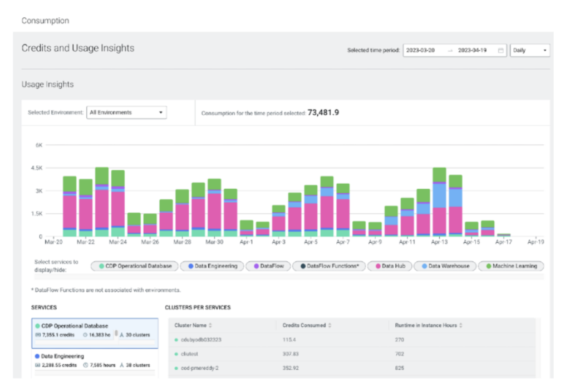Click the cdubyodb032323 cluster name
Viewport: 570px width, 392px height.
point(202,339)
